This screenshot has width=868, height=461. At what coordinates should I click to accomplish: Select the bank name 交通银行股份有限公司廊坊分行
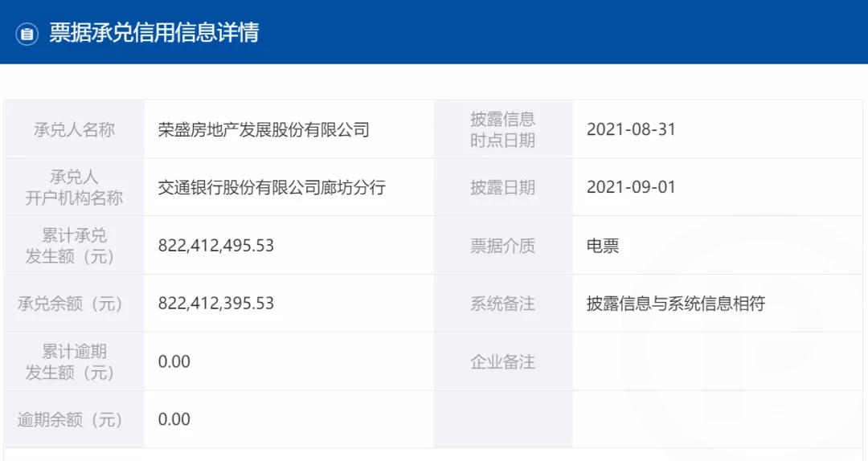272,188
